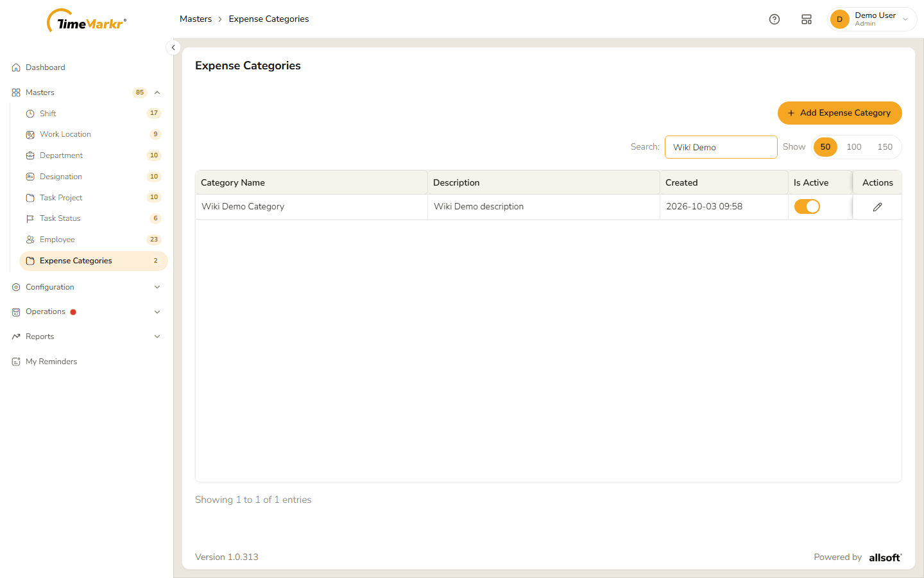Click the Department briefcase icon

(30, 155)
